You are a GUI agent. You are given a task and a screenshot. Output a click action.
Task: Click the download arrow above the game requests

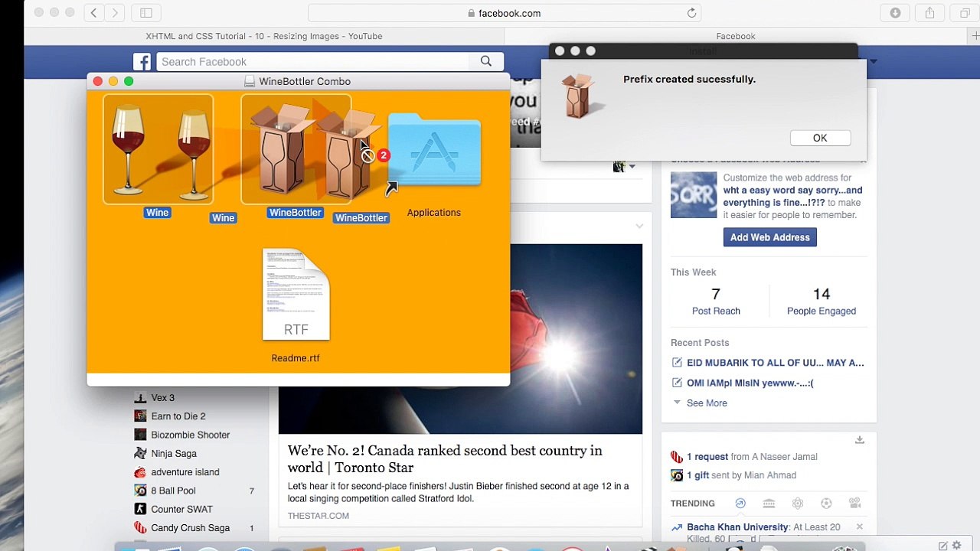(860, 440)
